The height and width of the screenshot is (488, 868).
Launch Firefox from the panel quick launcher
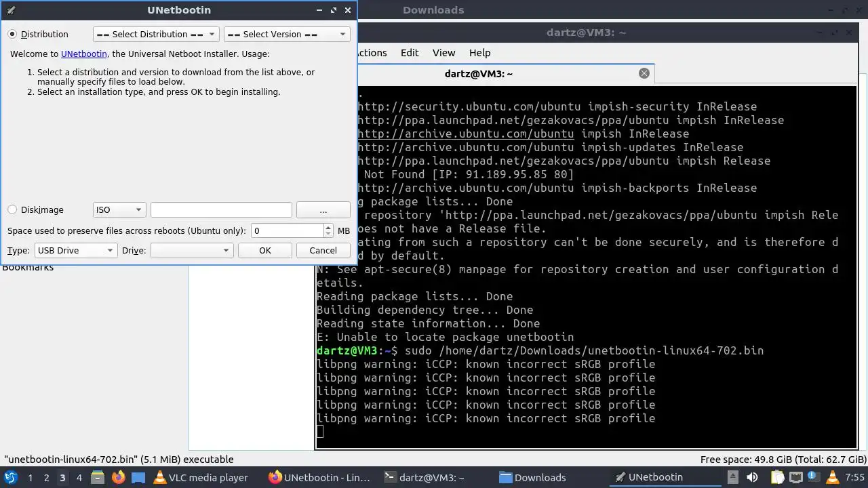118,478
